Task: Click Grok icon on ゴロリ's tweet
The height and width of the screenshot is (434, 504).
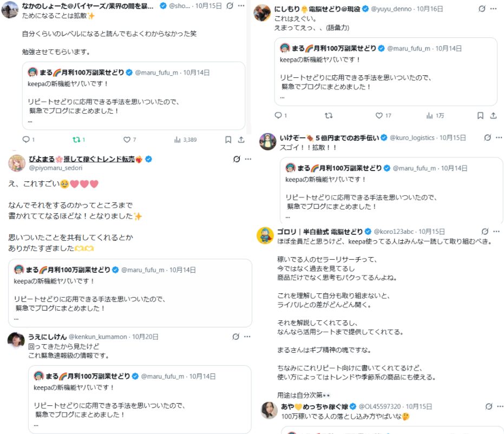Action: tap(485, 232)
